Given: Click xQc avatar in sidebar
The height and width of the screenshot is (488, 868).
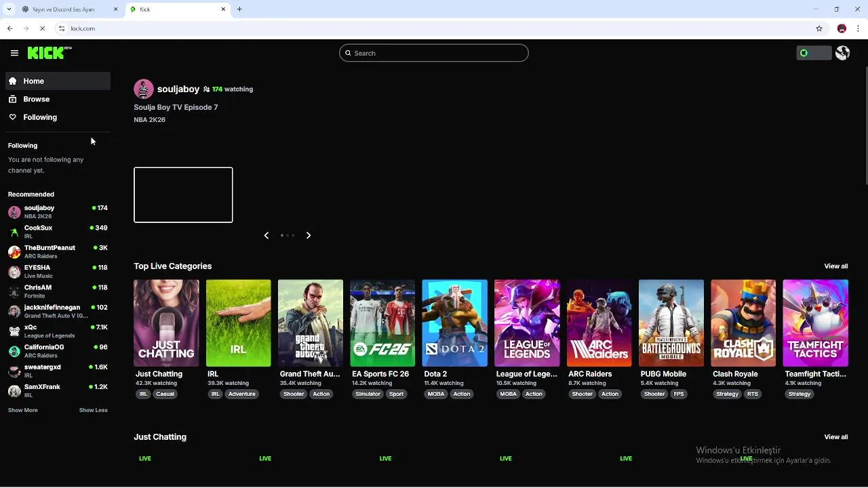Looking at the screenshot, I should pos(14,331).
